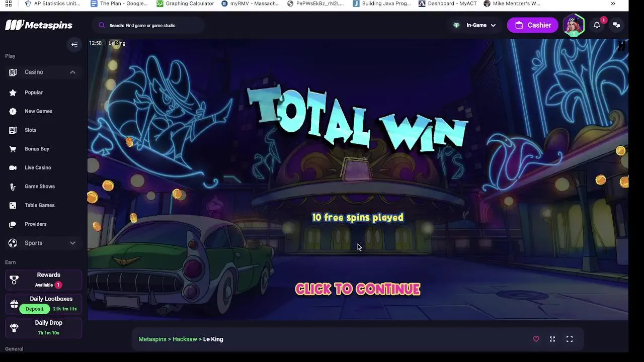The height and width of the screenshot is (362, 644).
Task: Focus the Find game or studio search field
Action: click(148, 25)
